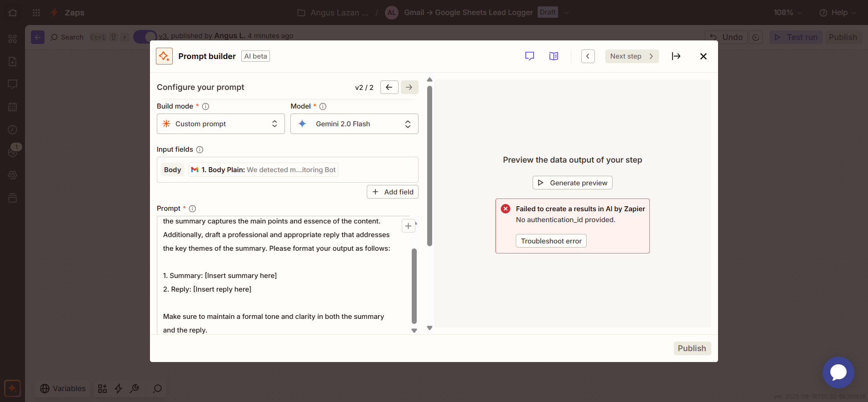Image resolution: width=868 pixels, height=402 pixels.
Task: Open the sidebar history clock icon
Action: (13, 129)
